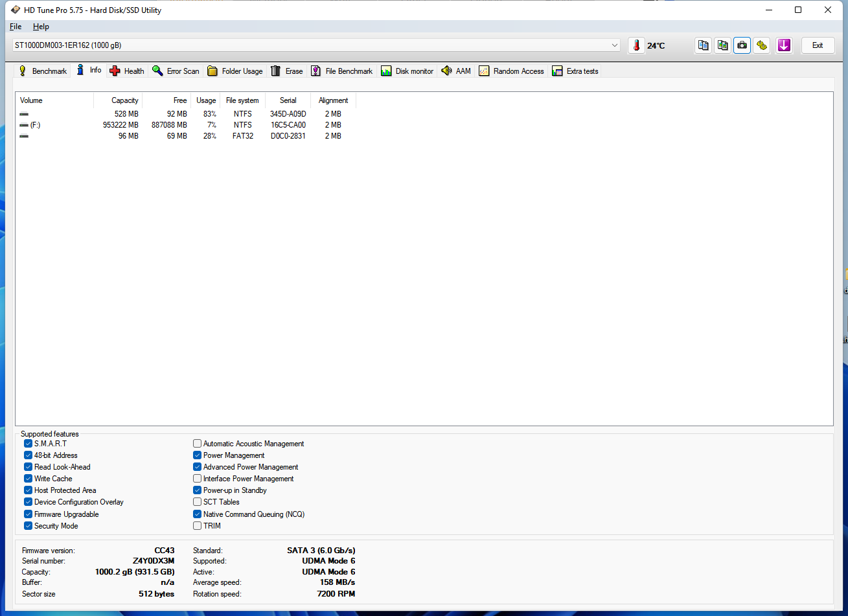Click the purple down-arrow minimize-to-tray icon
Image resolution: width=848 pixels, height=616 pixels.
(x=784, y=45)
